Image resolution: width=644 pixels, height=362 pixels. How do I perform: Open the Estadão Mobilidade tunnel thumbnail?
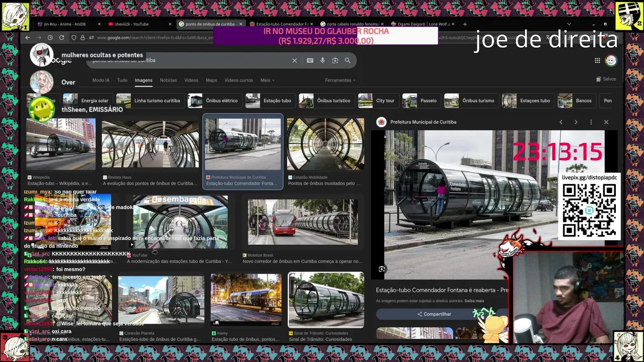(x=326, y=144)
